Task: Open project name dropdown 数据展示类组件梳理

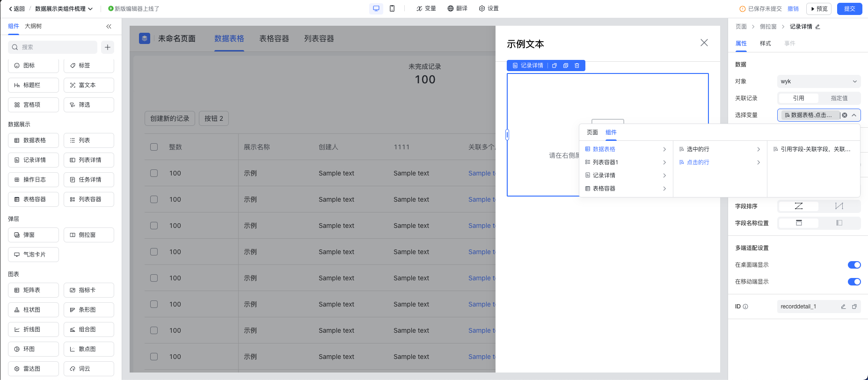Action: point(64,9)
